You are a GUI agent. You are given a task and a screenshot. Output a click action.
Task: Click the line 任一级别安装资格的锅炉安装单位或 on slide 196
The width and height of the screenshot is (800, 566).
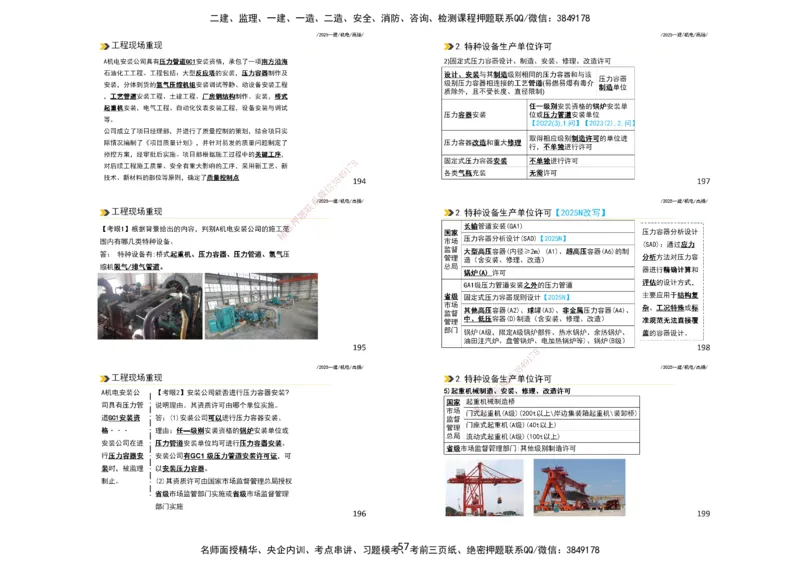point(222,430)
